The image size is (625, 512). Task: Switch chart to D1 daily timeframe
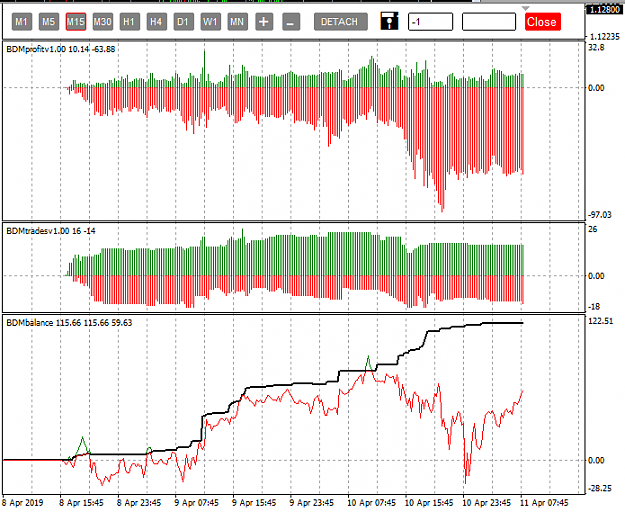[x=183, y=22]
